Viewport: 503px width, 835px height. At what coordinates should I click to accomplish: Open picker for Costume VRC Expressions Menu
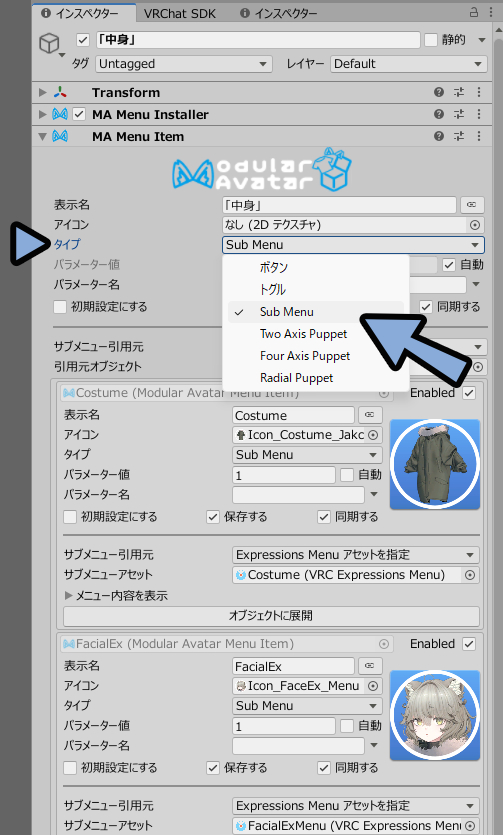point(470,575)
